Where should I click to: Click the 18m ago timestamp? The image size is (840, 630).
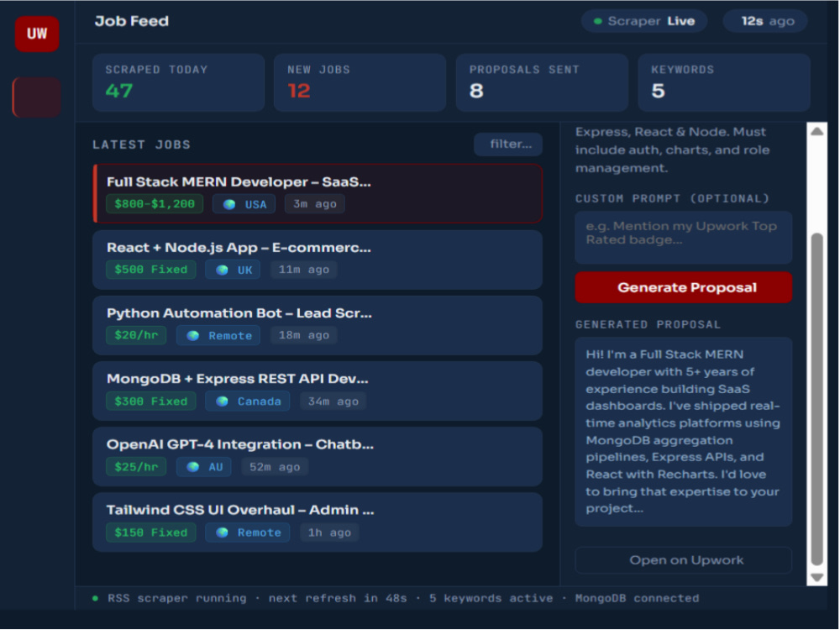(x=304, y=335)
